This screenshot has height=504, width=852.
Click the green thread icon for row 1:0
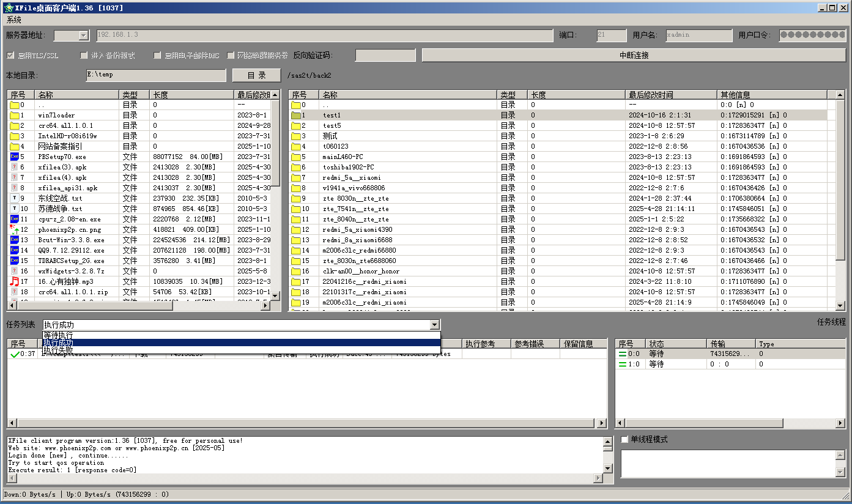pos(623,365)
